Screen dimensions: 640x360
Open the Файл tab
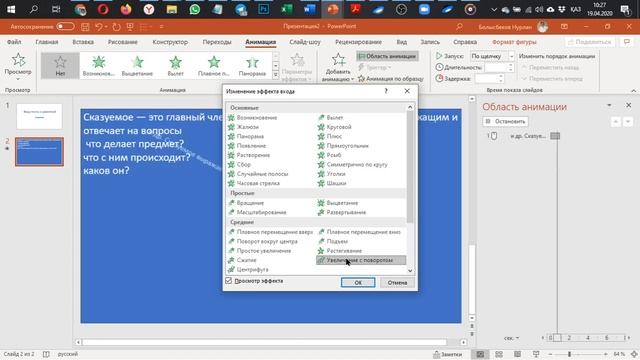pos(14,42)
